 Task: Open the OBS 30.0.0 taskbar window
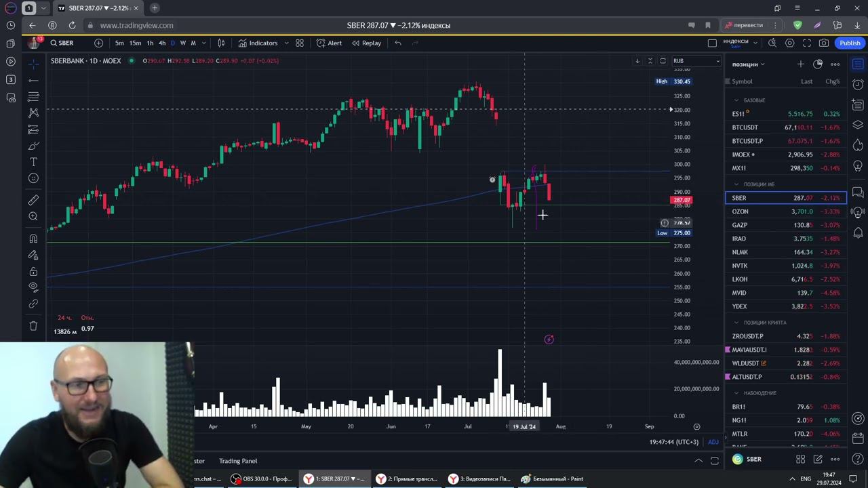(262, 479)
